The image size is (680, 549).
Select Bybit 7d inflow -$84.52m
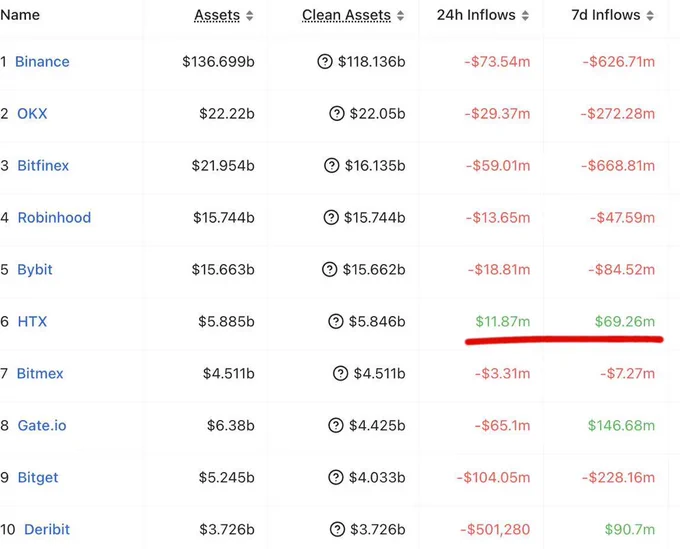[x=621, y=269]
